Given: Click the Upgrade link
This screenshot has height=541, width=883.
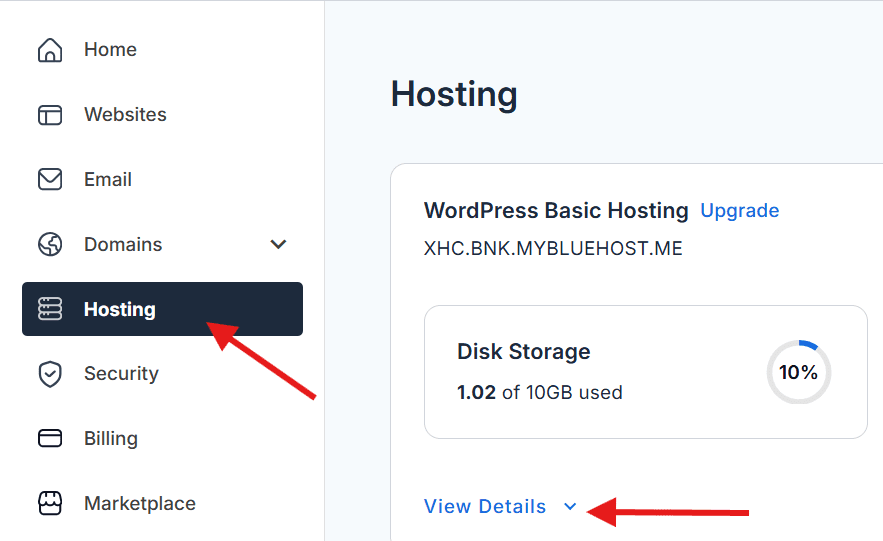Looking at the screenshot, I should [739, 211].
